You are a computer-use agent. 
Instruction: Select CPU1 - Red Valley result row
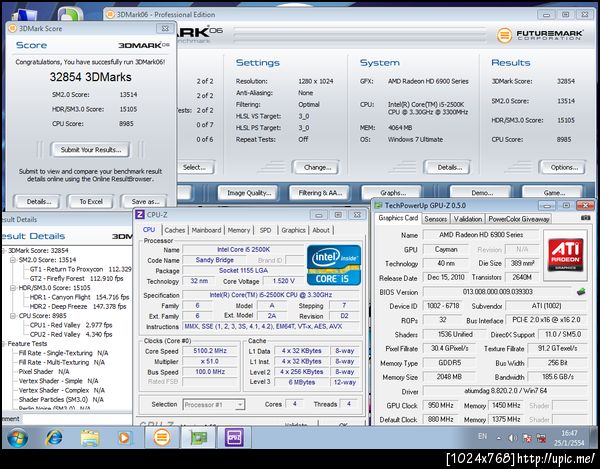tap(71, 325)
